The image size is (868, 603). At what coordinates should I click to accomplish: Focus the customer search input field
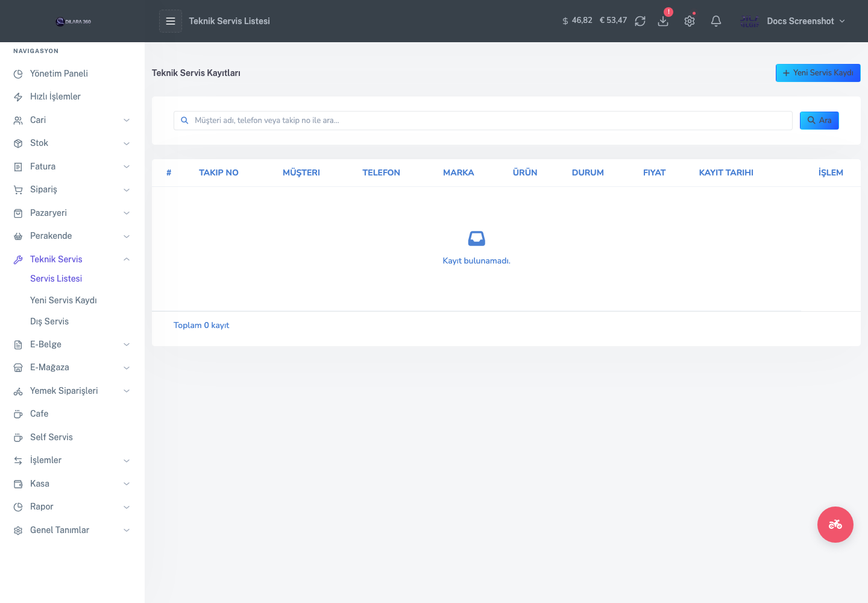click(483, 121)
